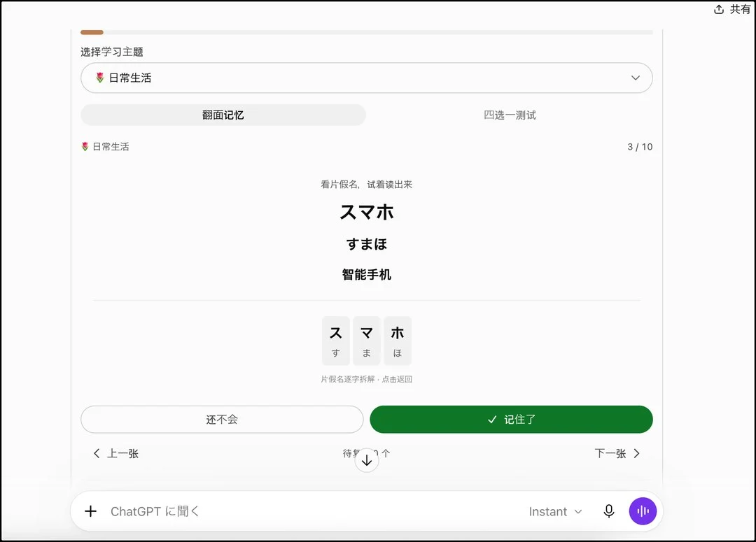Viewport: 756px width, 542px height.
Task: Mark card as 还不会
Action: click(222, 419)
